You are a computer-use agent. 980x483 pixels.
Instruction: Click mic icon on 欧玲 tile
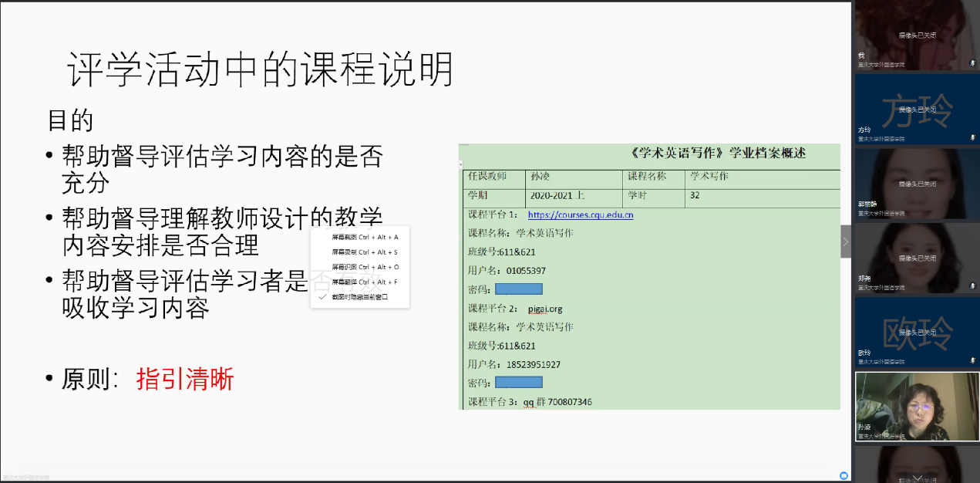(972, 360)
